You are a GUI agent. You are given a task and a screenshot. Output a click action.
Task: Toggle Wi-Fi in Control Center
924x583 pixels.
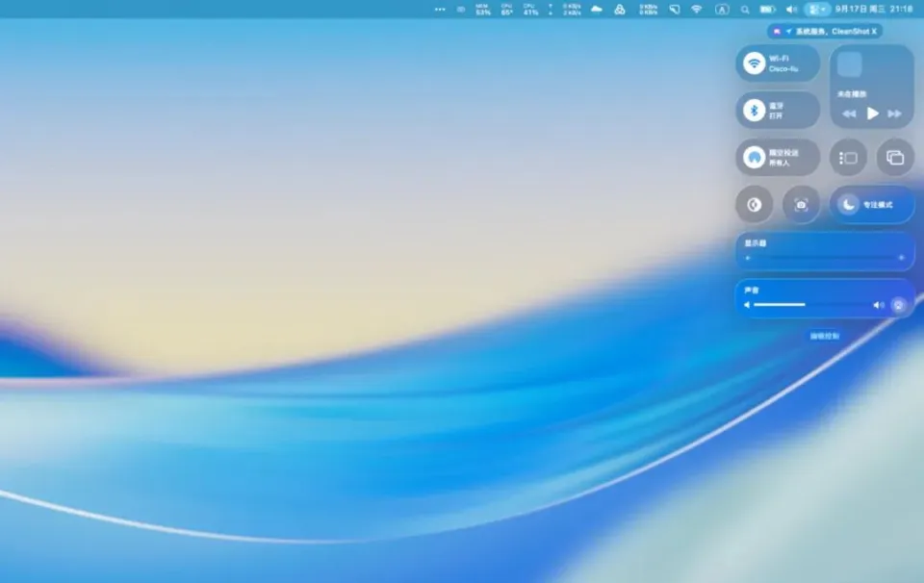coord(755,63)
